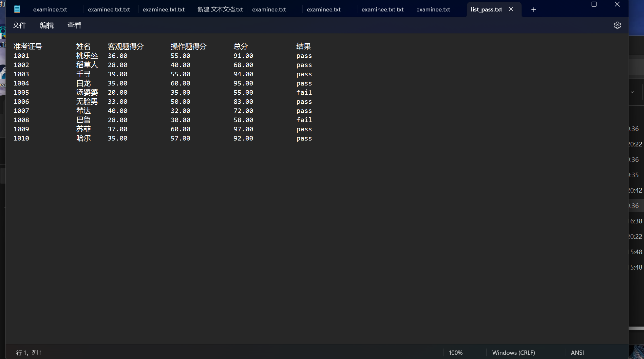Image resolution: width=644 pixels, height=359 pixels.
Task: Maximize the Notepad window
Action: click(594, 4)
